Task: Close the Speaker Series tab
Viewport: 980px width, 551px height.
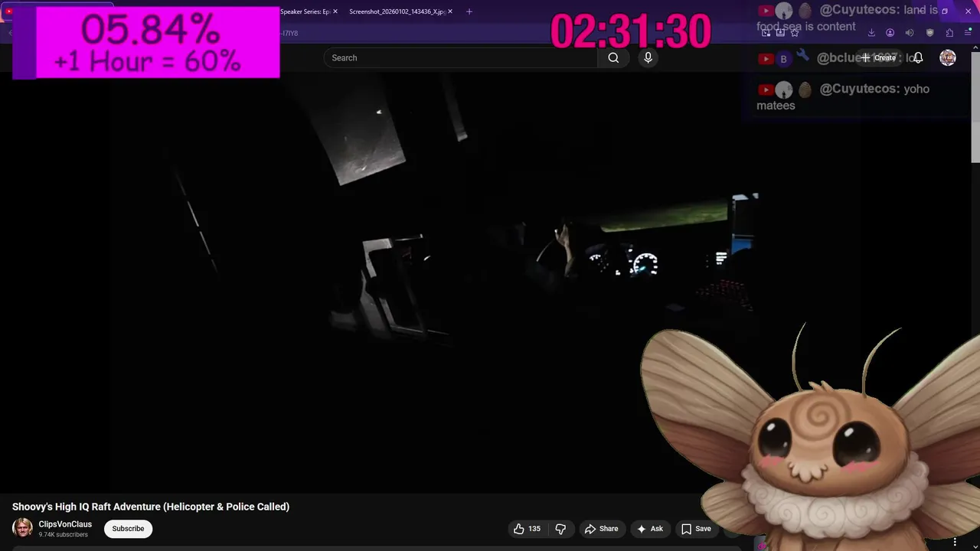Action: (335, 11)
